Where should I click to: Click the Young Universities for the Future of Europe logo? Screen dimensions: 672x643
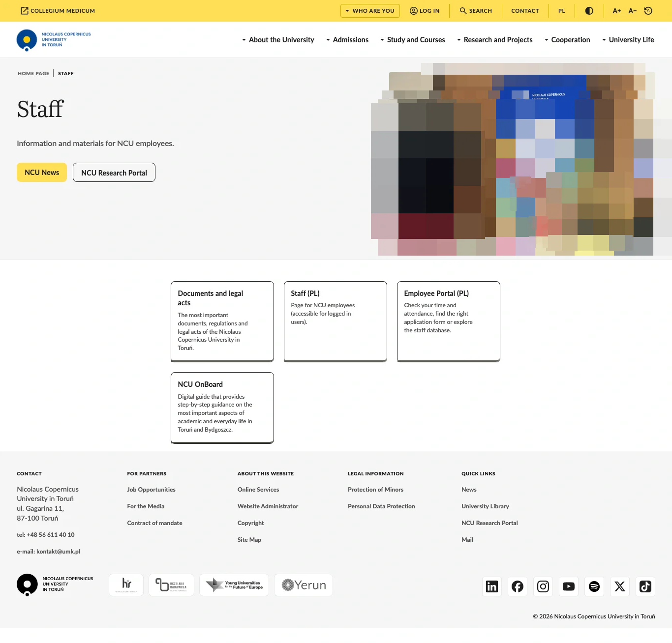point(234,585)
